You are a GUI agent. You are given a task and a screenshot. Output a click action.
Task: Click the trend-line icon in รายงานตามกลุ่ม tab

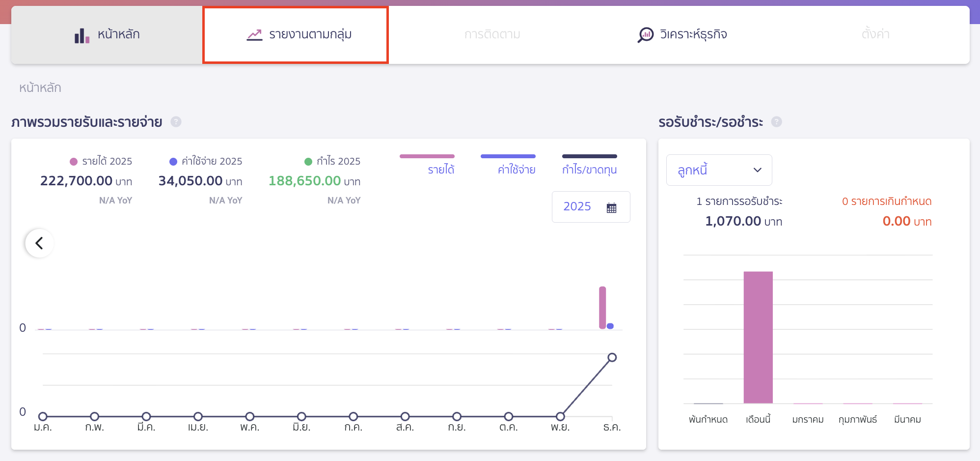(254, 34)
